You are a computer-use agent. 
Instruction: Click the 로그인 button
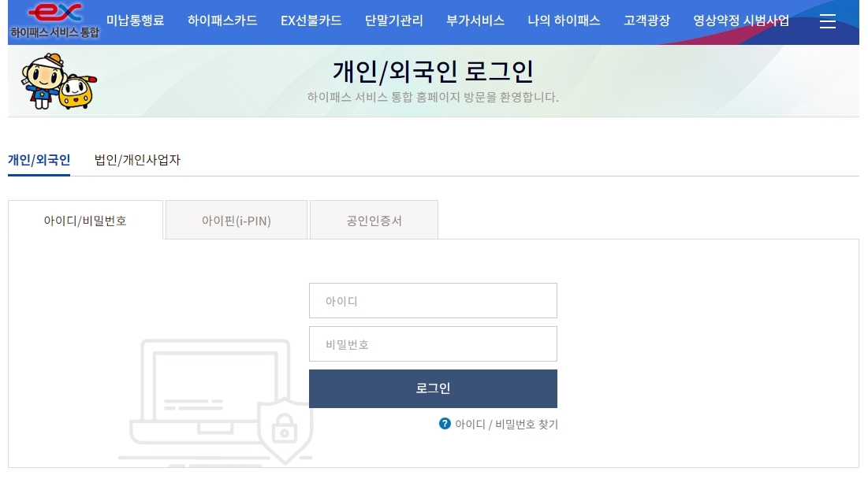pos(433,389)
